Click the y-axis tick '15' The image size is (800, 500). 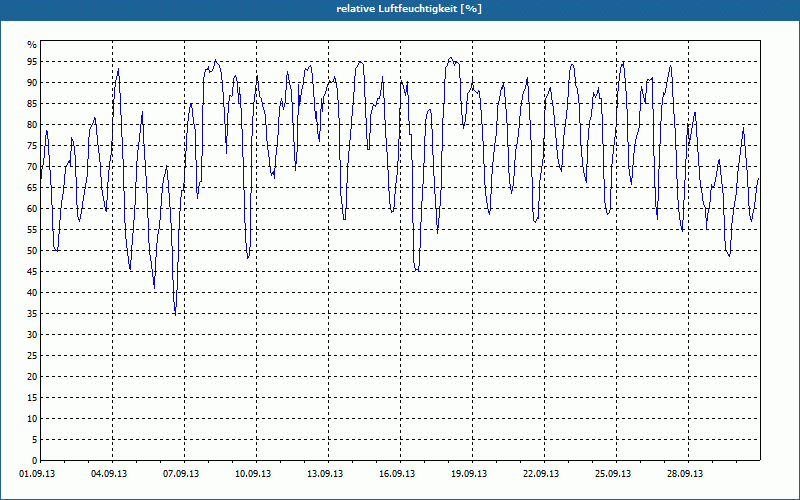pos(32,398)
